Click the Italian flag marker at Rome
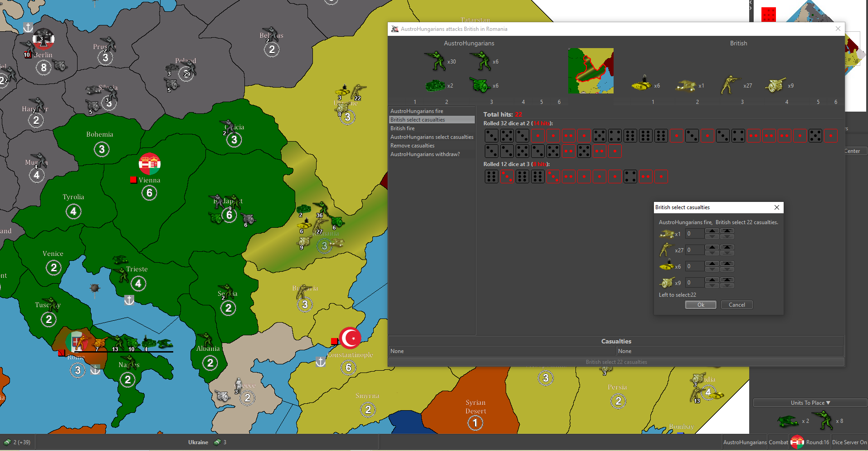This screenshot has width=868, height=451. (77, 342)
